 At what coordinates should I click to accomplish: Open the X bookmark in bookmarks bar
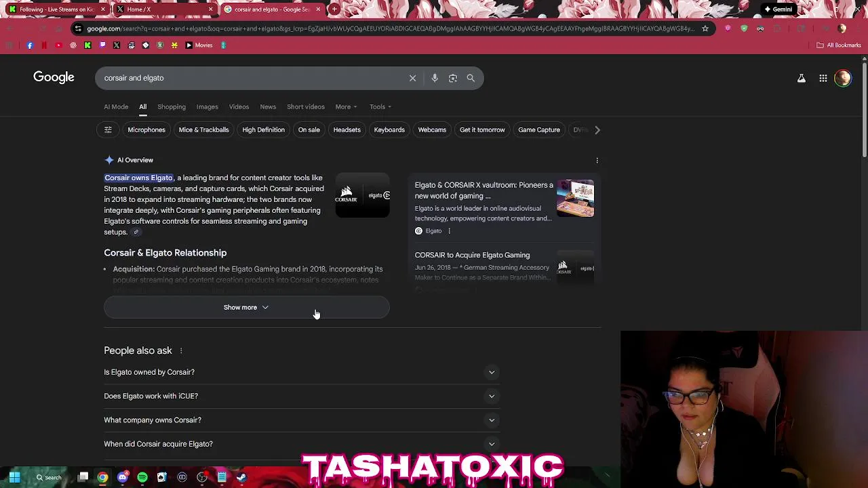pyautogui.click(x=117, y=45)
